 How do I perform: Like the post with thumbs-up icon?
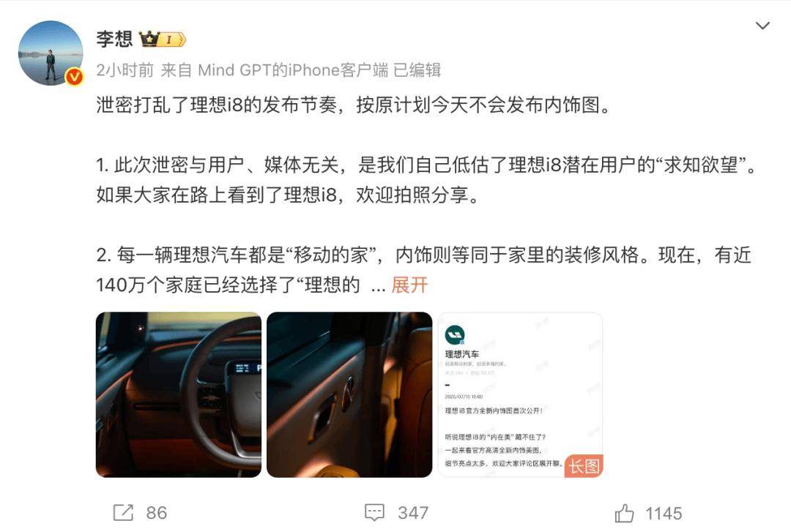click(x=624, y=513)
